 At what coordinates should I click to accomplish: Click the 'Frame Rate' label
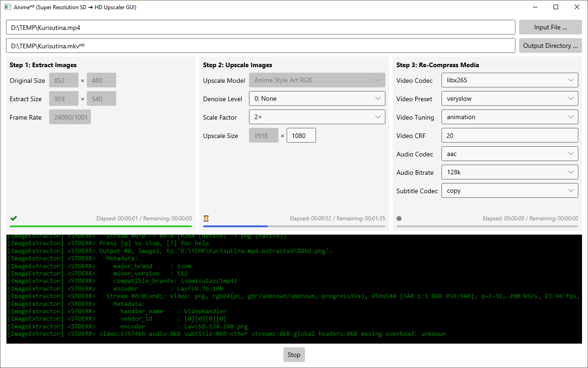point(26,117)
